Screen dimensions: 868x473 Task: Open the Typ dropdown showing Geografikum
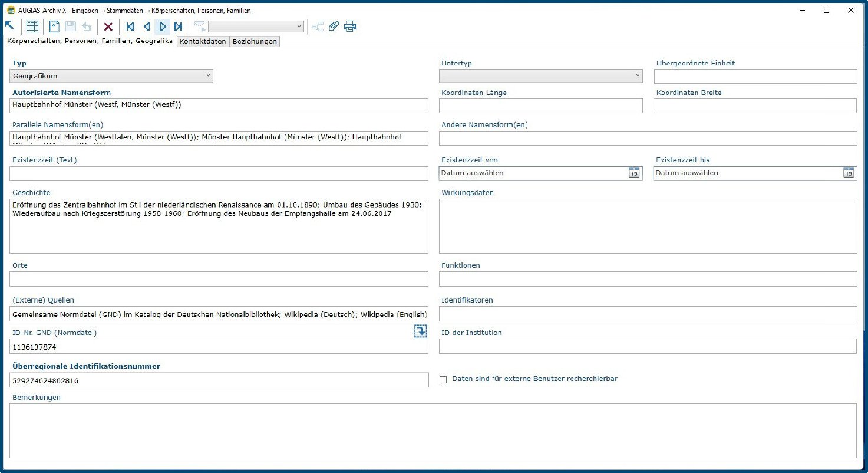(x=111, y=76)
